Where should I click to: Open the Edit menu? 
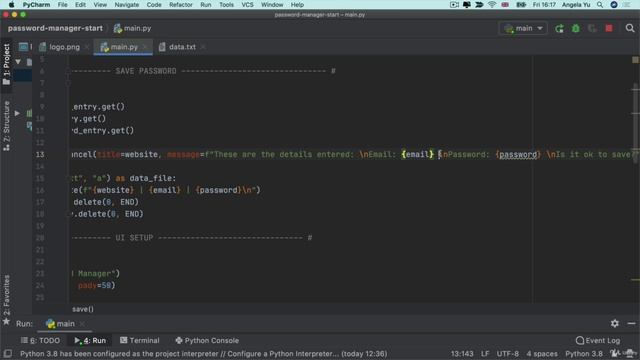coord(80,4)
